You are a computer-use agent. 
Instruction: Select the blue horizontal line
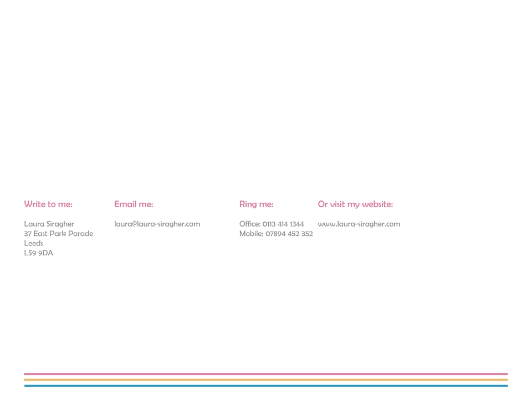tap(265, 386)
